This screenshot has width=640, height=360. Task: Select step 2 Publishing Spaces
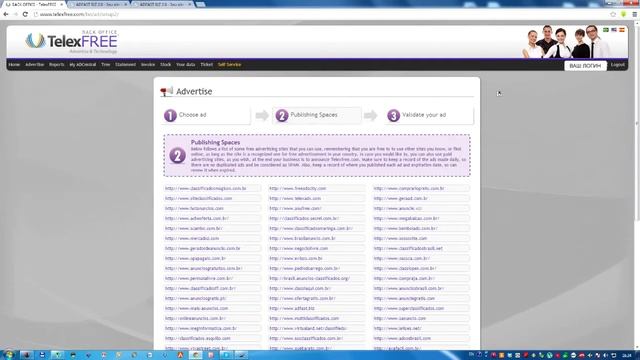coord(317,116)
